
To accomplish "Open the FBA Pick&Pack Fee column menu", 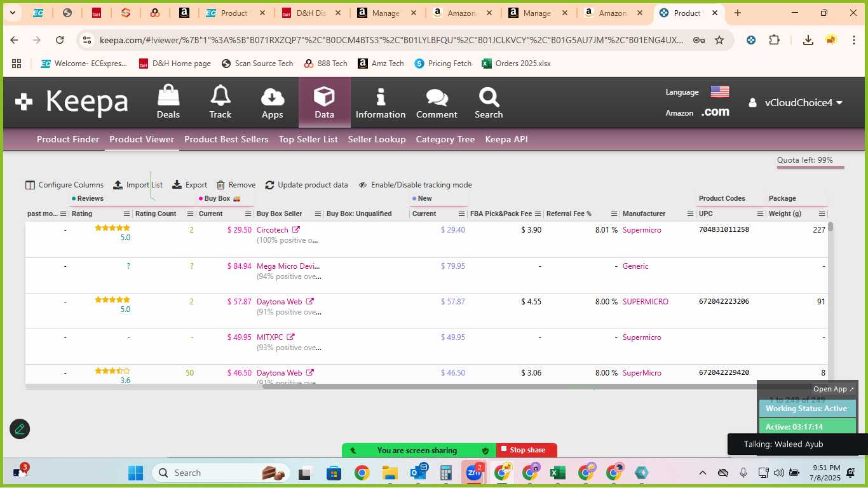I will click(x=538, y=214).
